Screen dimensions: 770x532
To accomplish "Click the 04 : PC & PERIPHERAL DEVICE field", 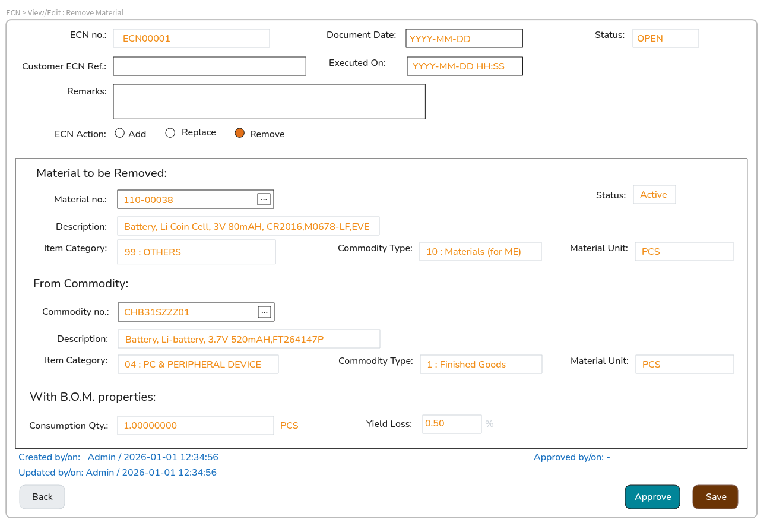I will tap(198, 364).
